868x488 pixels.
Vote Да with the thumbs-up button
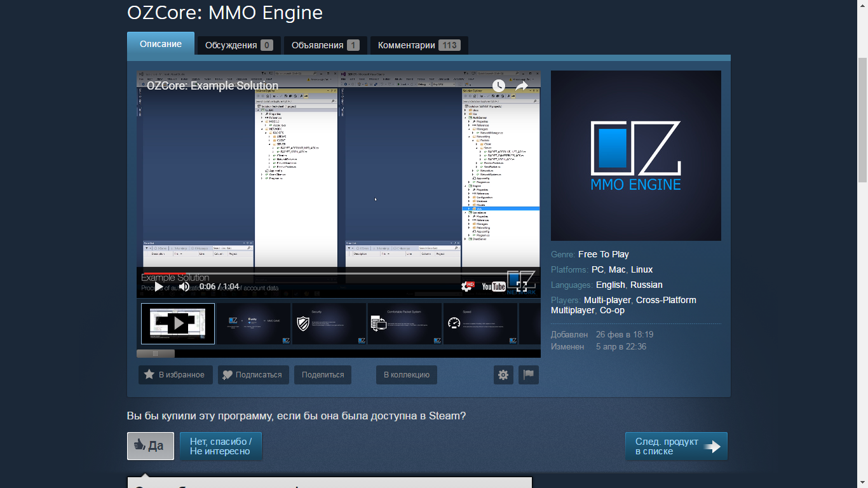pyautogui.click(x=151, y=446)
